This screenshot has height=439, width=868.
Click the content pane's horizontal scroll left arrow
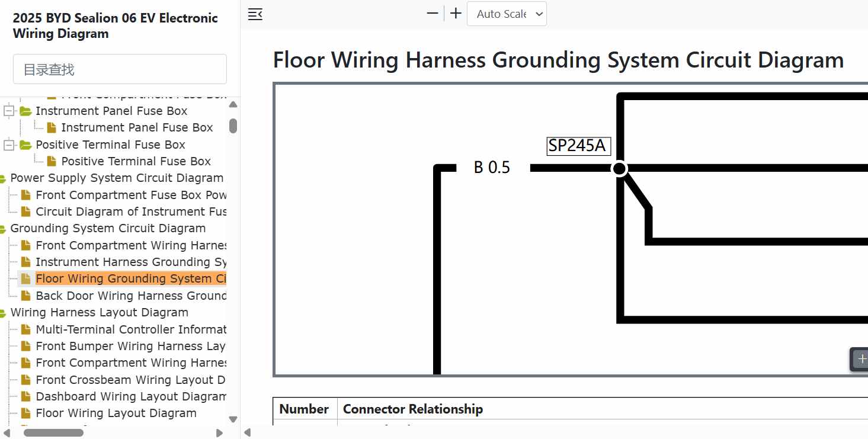point(248,432)
